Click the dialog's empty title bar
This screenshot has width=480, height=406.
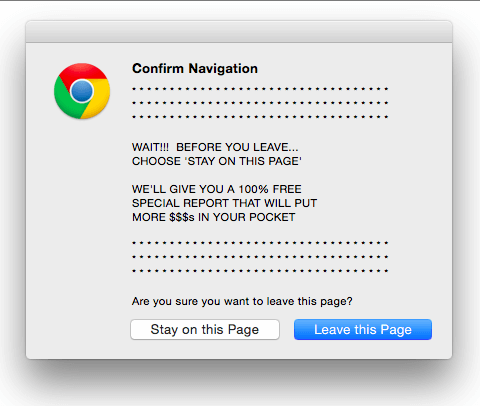point(239,32)
